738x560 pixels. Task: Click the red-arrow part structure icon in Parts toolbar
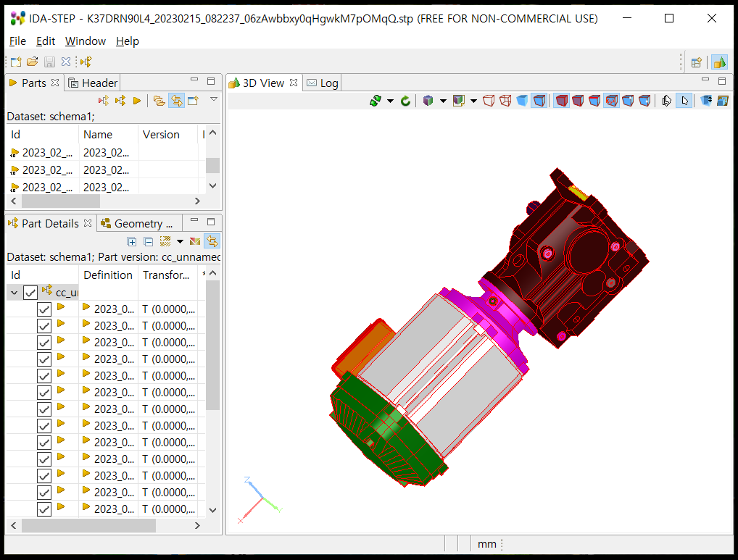104,101
